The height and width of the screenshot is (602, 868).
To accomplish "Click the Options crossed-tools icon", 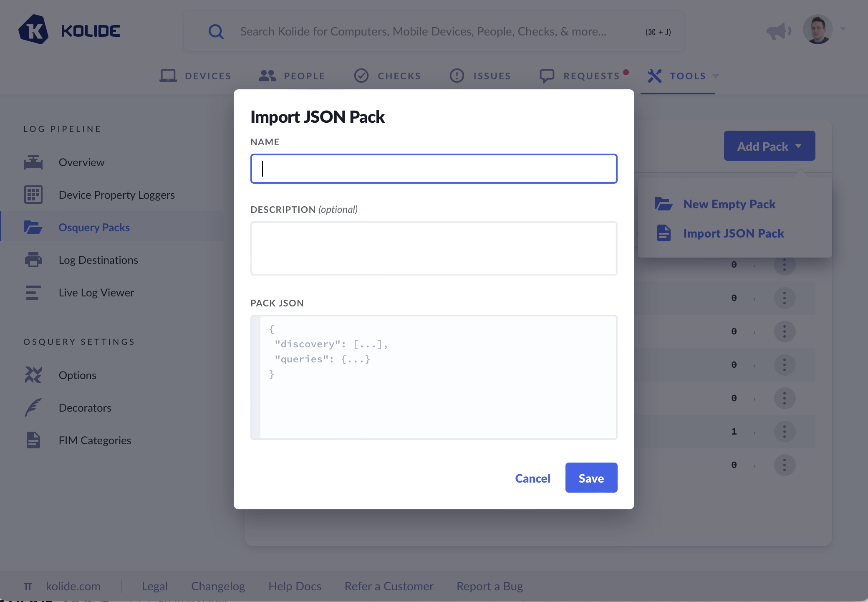I will [x=33, y=375].
